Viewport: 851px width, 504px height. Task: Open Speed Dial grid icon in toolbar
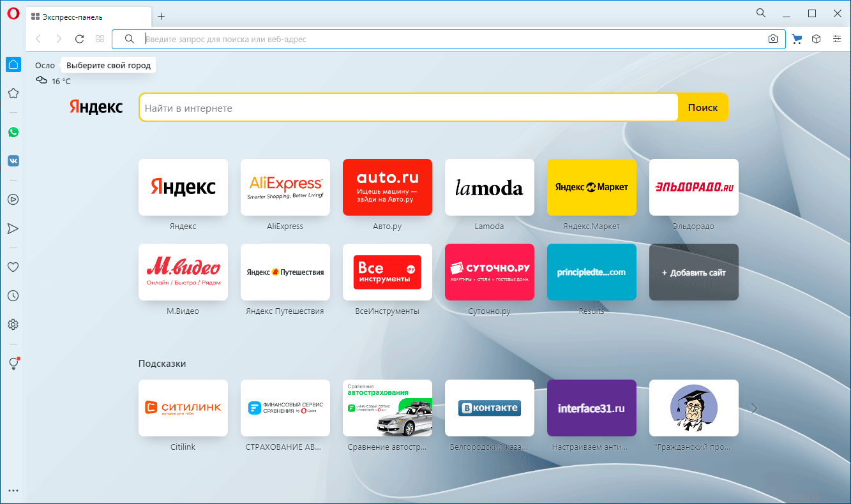pyautogui.click(x=100, y=39)
